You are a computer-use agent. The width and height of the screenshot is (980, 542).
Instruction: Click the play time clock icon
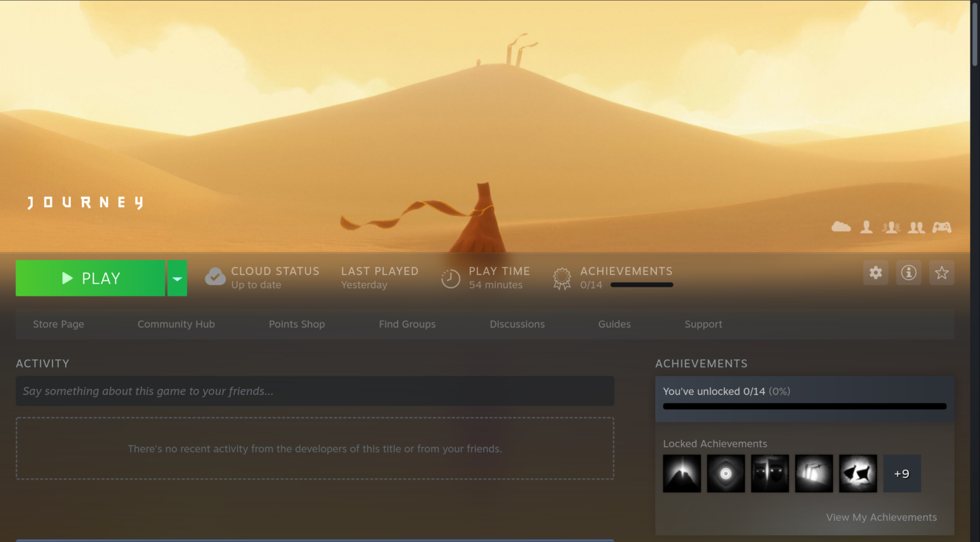point(451,278)
